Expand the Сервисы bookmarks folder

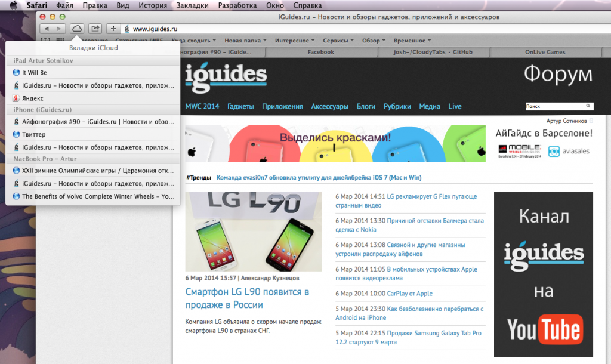(338, 40)
